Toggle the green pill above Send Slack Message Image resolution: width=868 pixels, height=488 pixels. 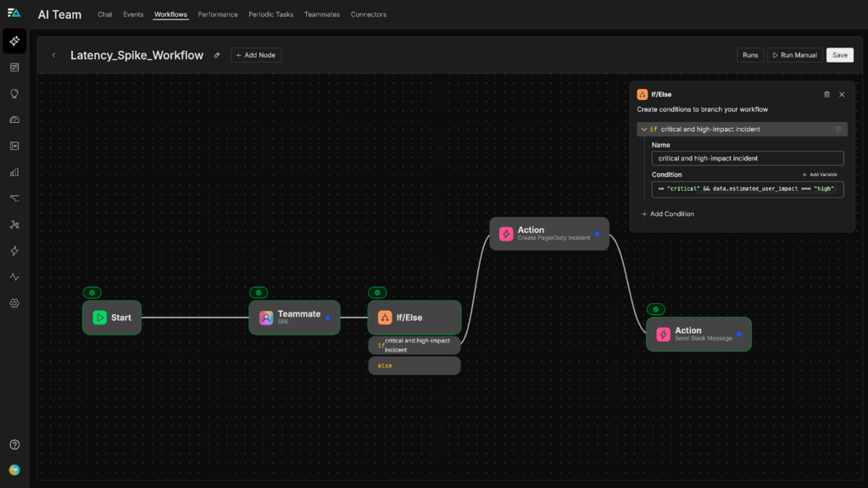655,309
